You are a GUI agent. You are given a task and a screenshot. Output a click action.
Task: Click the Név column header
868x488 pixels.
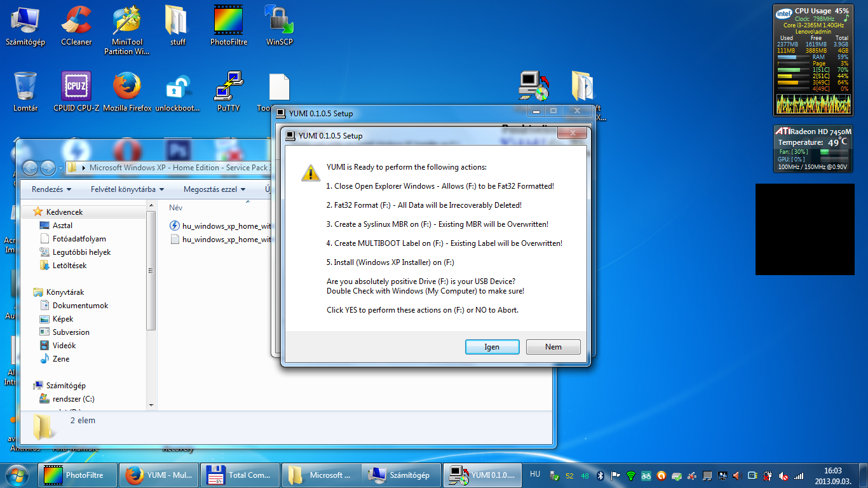176,208
